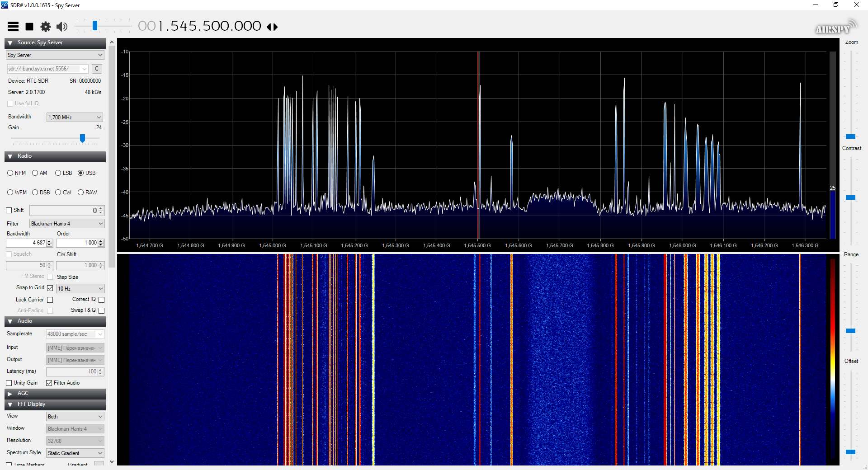Click the Airspy logo

click(x=836, y=28)
